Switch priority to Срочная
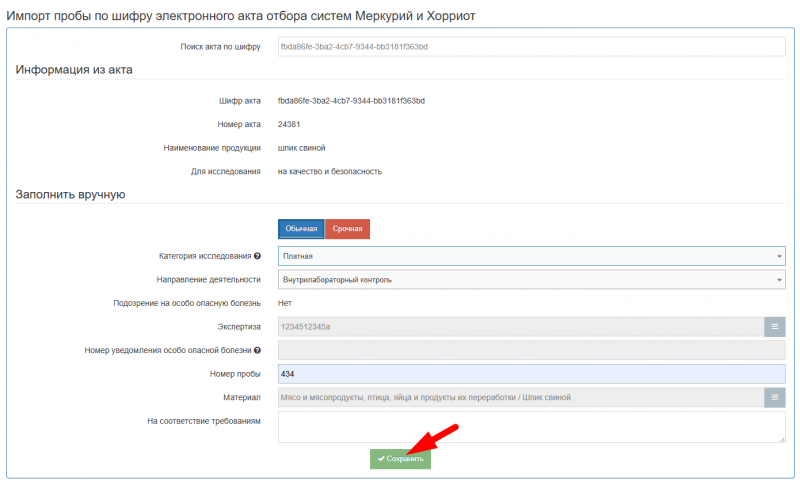800x483 pixels. coord(347,229)
